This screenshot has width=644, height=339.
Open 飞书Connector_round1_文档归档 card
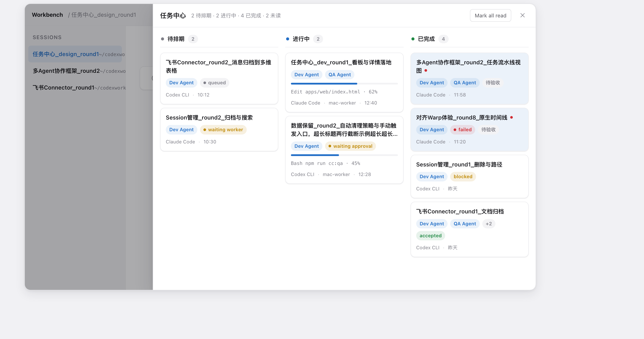tap(469, 229)
